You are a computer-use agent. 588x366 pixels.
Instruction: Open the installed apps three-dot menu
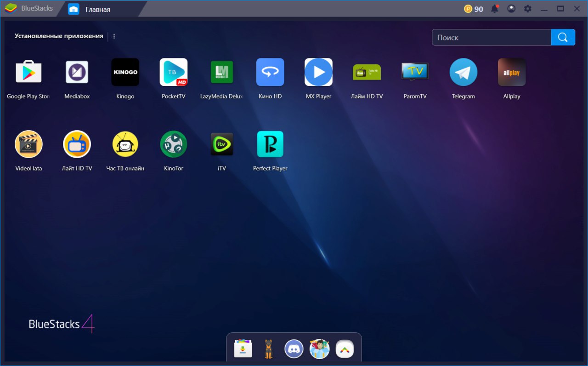point(114,36)
